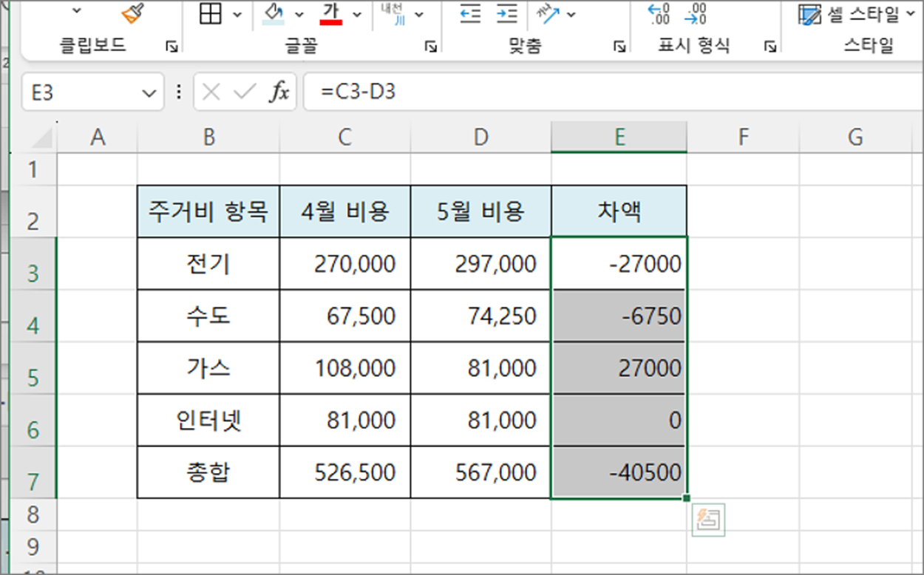Screen dimensions: 924x575
Task: Open the borders dropdown arrow
Action: (x=237, y=14)
